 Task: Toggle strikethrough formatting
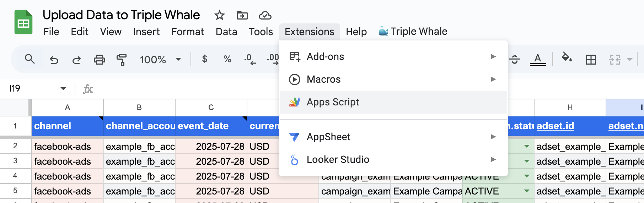coord(515,60)
